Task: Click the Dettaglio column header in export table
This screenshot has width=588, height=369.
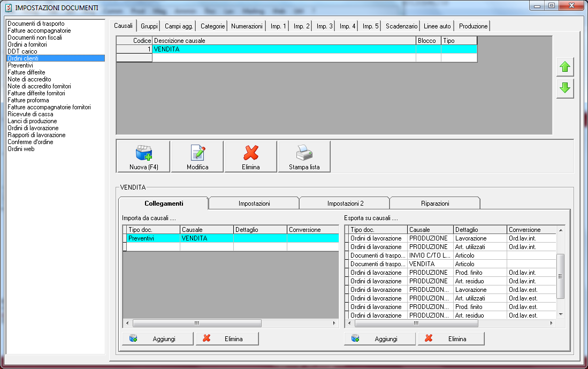Action: pos(480,229)
